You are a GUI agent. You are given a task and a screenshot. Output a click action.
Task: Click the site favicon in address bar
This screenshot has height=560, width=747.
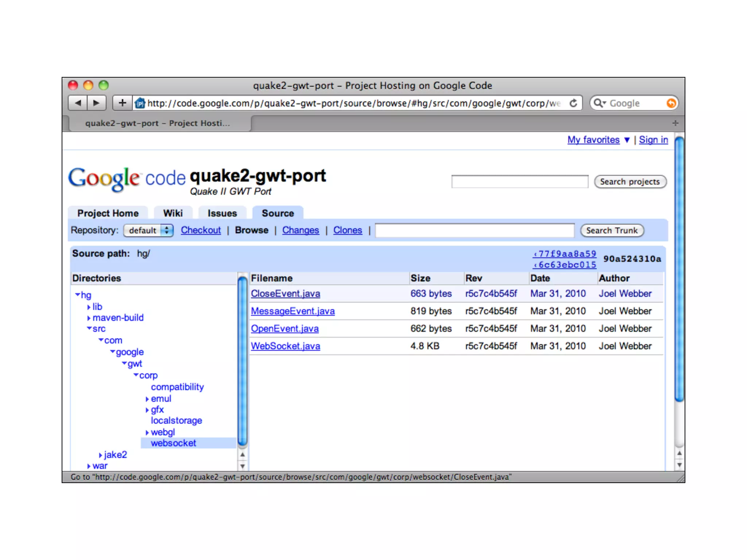point(140,104)
